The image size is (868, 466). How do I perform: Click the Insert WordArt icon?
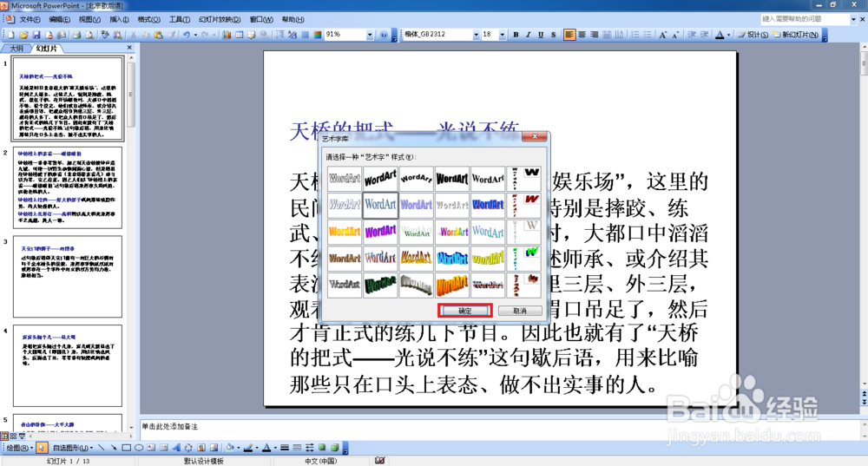[176, 448]
